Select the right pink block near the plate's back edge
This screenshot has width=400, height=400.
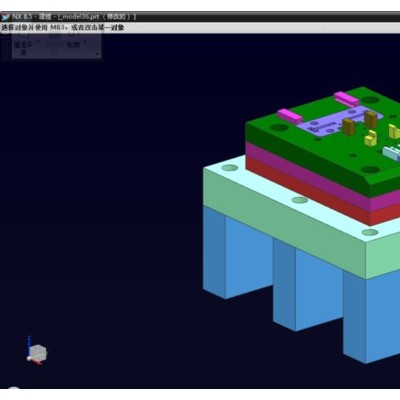(x=346, y=99)
